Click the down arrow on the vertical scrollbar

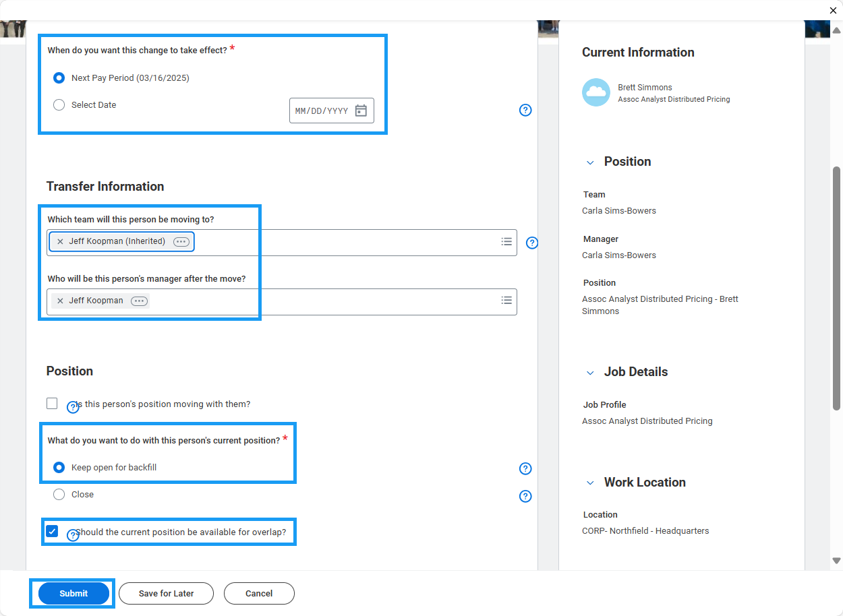tap(836, 560)
